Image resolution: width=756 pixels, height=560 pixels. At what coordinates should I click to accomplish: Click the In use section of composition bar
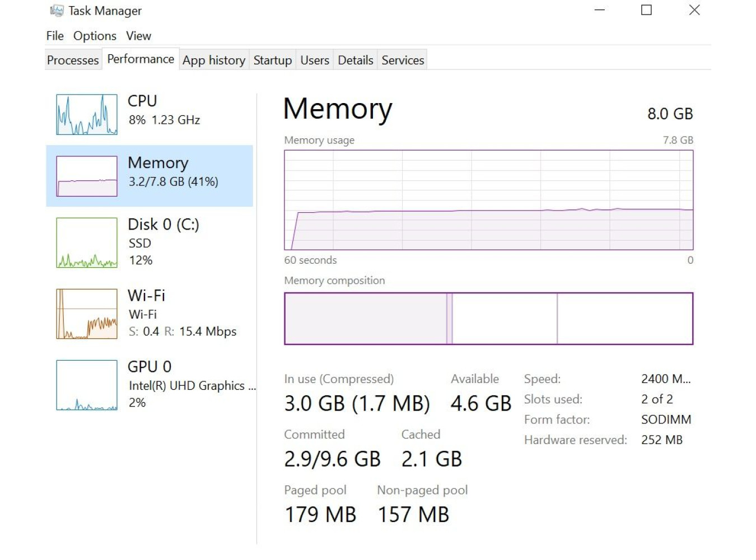(366, 319)
